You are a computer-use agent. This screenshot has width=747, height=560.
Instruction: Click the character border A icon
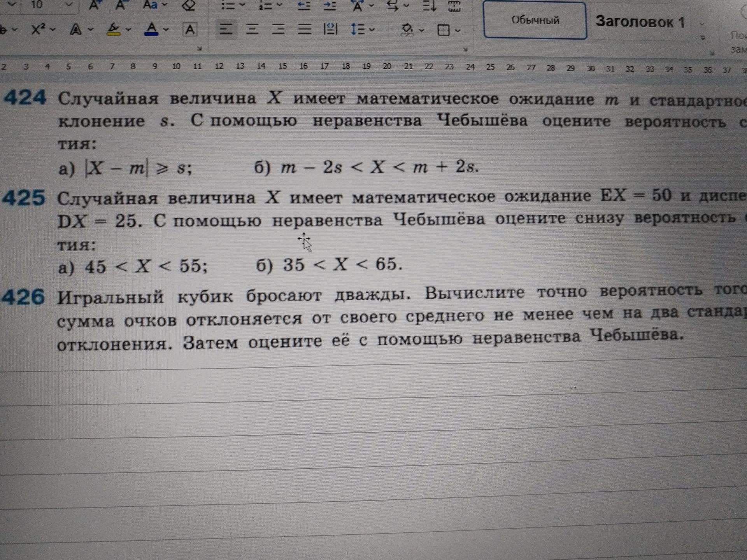190,30
